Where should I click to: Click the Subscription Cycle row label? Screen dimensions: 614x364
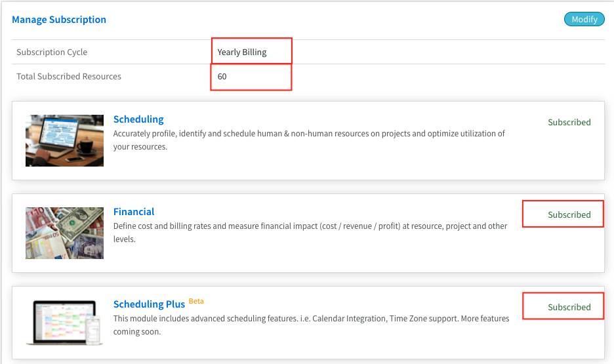[52, 52]
